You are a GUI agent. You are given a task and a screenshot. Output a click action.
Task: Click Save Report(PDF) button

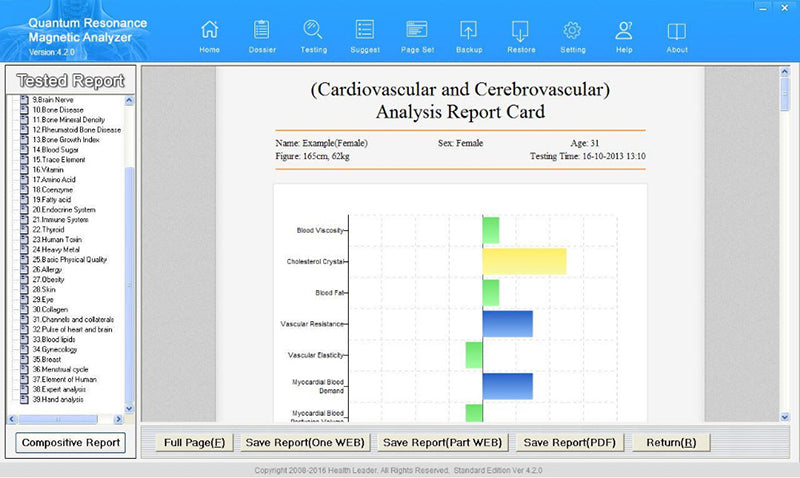570,442
